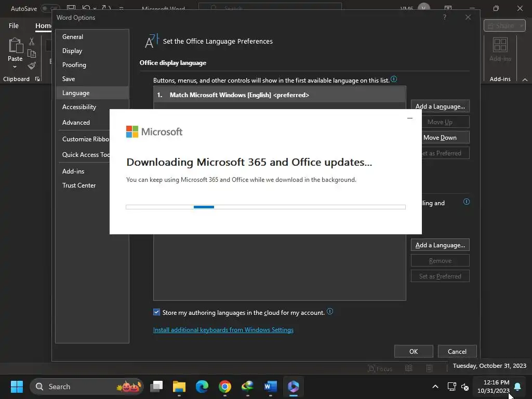Viewport: 532px width, 399px height.
Task: Open Task View from the taskbar
Action: click(x=156, y=387)
